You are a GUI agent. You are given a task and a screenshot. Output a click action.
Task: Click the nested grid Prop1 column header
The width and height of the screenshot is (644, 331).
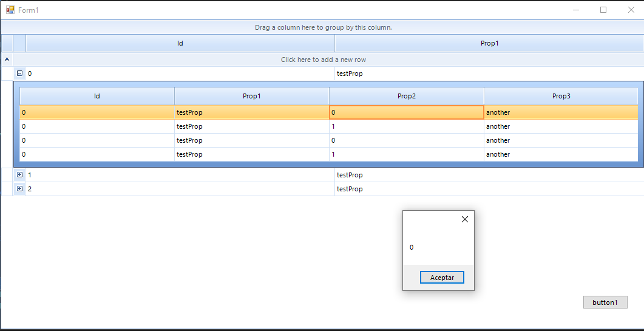(x=251, y=96)
